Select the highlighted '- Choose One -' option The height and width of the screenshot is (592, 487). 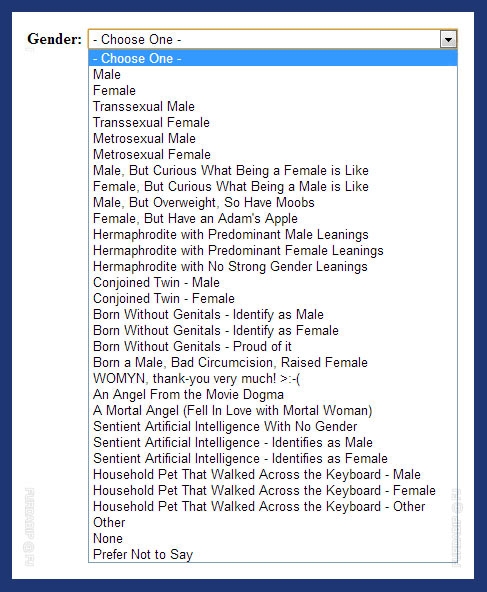coord(273,59)
